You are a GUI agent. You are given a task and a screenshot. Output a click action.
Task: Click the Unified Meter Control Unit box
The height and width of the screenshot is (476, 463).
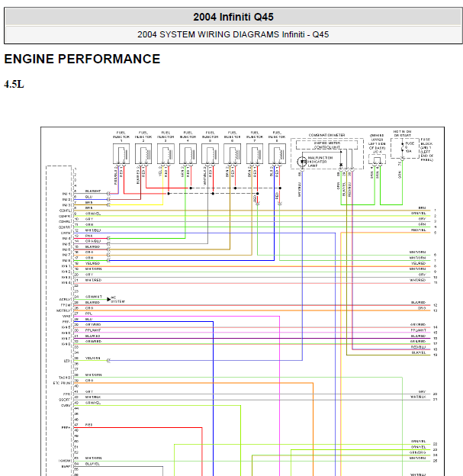(326, 145)
